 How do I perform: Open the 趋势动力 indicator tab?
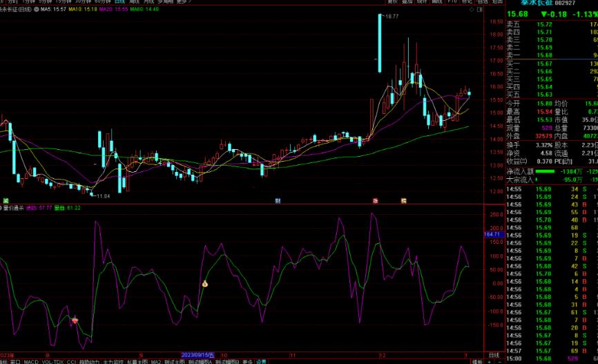tap(89, 361)
